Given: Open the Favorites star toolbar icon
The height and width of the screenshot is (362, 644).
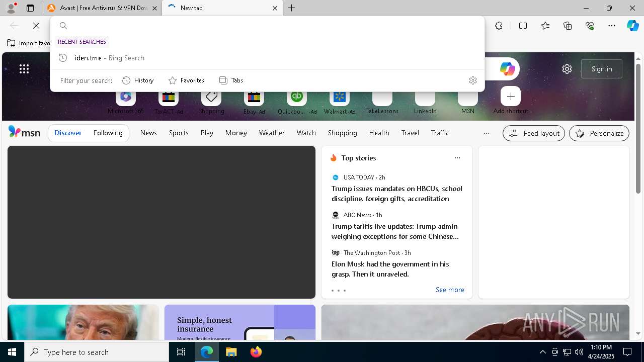Looking at the screenshot, I should pos(545,26).
